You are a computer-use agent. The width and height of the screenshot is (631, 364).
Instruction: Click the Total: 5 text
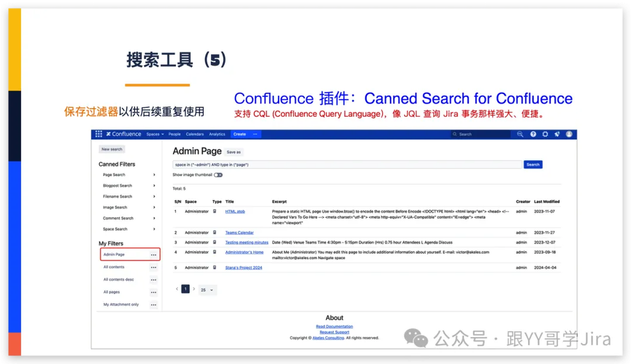[x=179, y=189]
